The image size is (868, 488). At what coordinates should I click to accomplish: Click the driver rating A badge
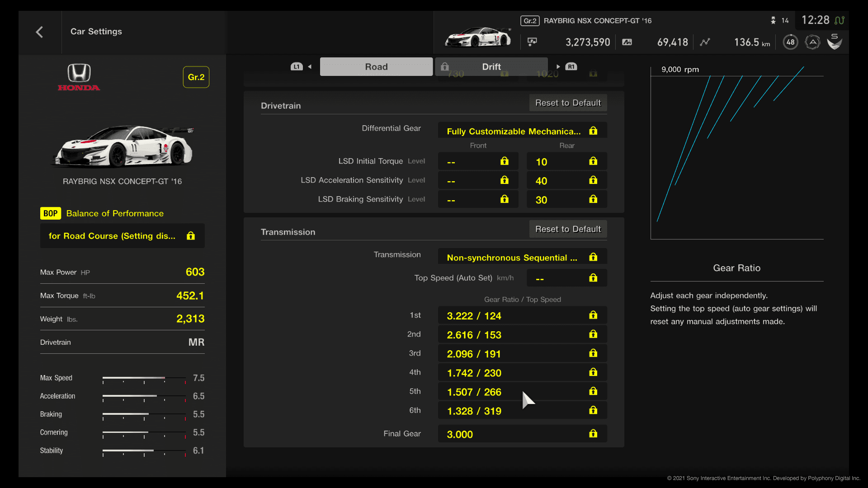[812, 42]
